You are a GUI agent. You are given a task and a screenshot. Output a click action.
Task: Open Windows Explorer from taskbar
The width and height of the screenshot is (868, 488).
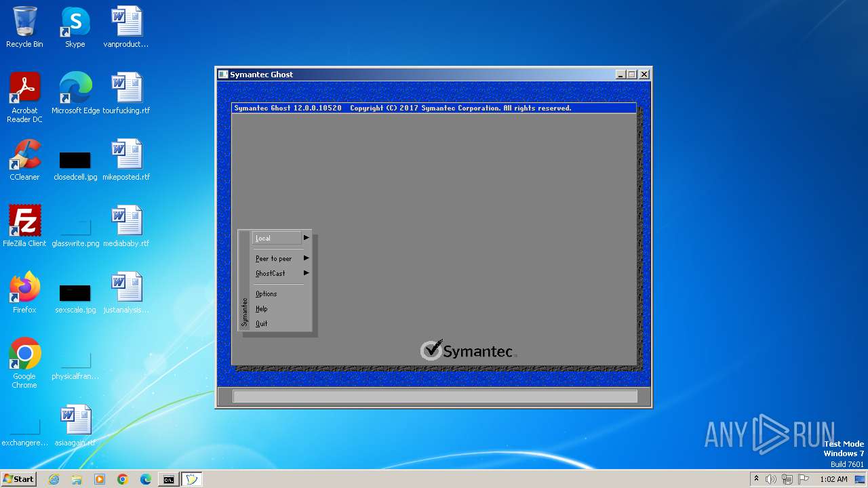tap(77, 479)
